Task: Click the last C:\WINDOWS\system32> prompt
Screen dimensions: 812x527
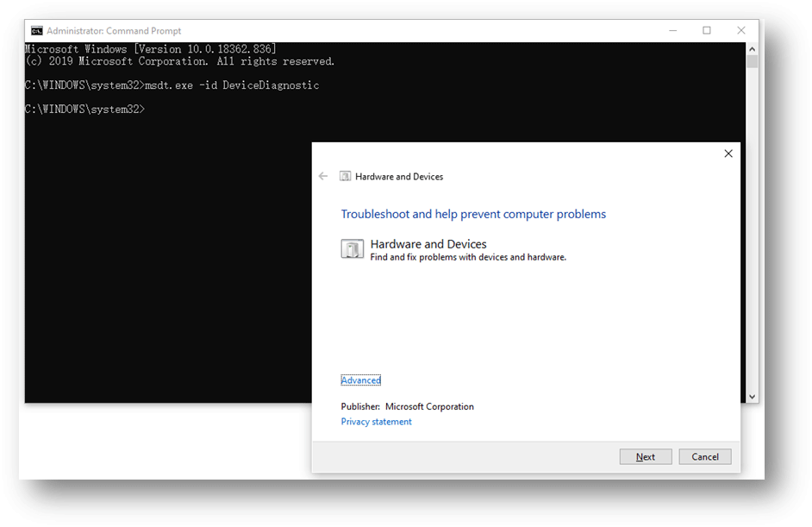Action: point(85,110)
